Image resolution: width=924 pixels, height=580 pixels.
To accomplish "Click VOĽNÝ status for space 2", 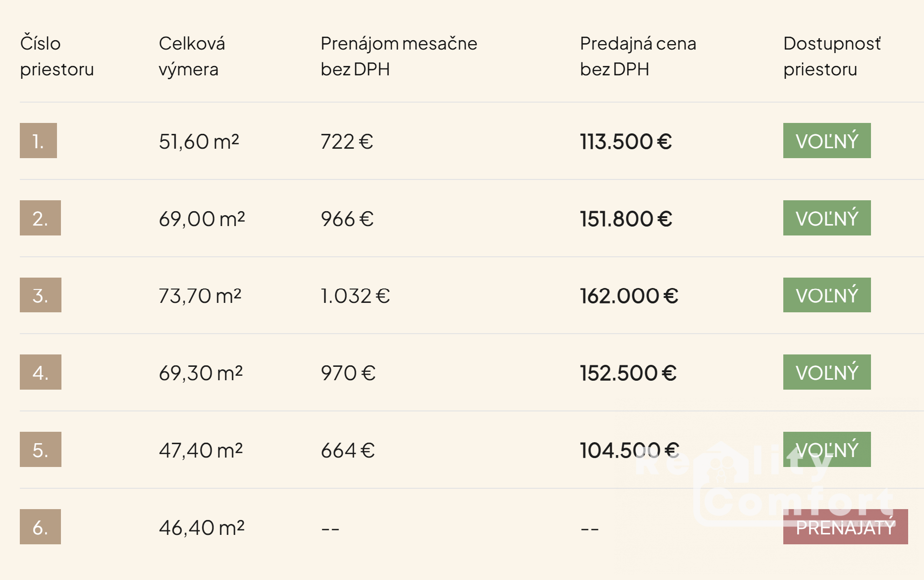I will click(827, 218).
